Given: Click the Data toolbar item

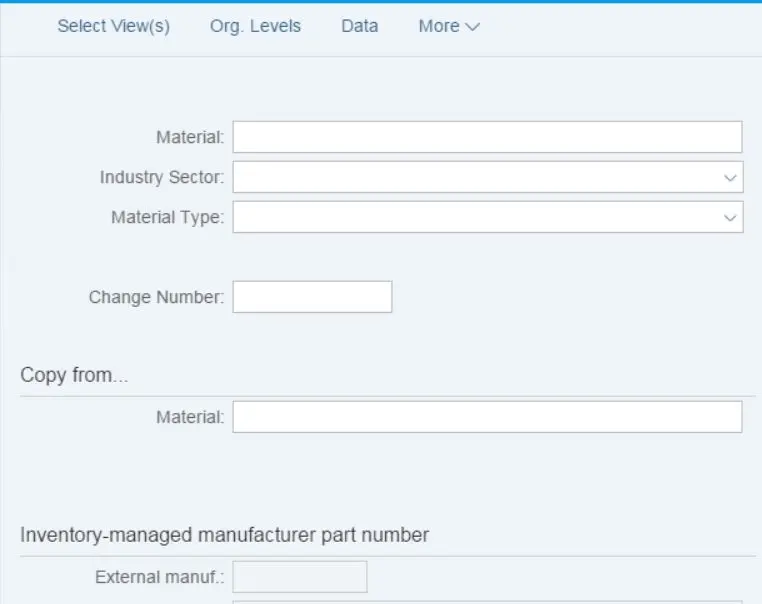Looking at the screenshot, I should point(360,26).
